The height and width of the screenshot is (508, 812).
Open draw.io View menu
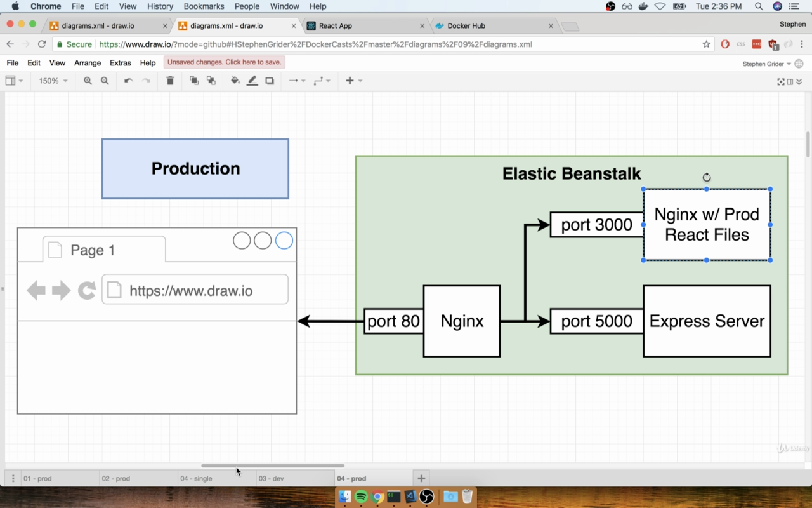pos(57,63)
